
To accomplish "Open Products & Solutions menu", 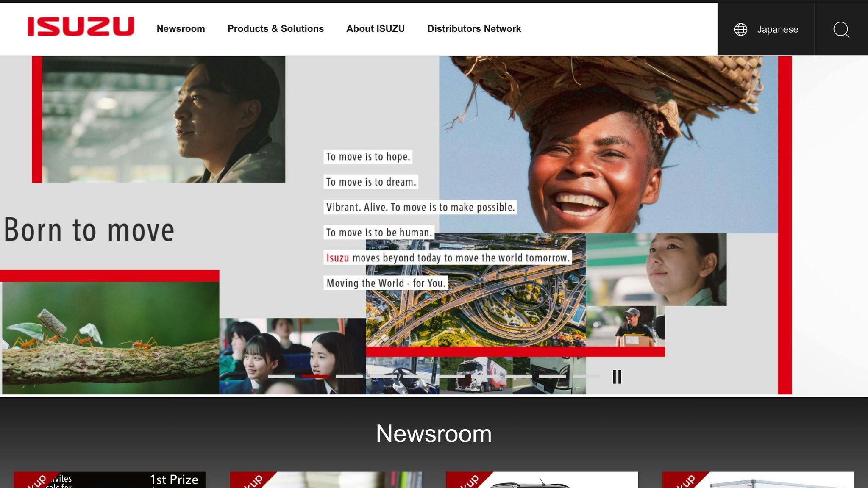I will pos(275,29).
